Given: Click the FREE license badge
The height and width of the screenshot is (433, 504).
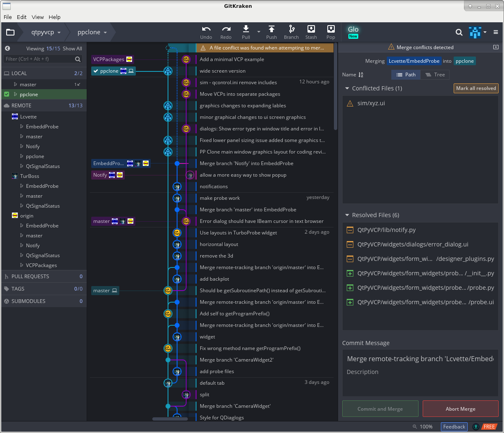Looking at the screenshot, I should [489, 427].
